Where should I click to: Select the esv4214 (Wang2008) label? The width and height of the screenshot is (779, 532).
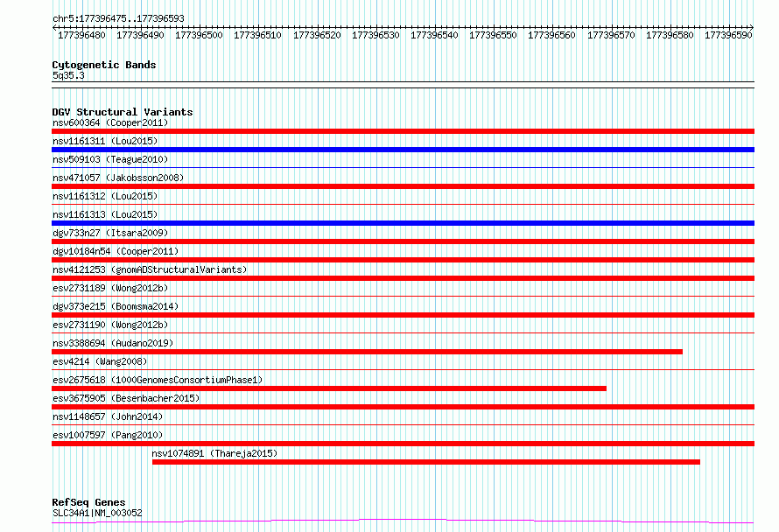pos(100,361)
